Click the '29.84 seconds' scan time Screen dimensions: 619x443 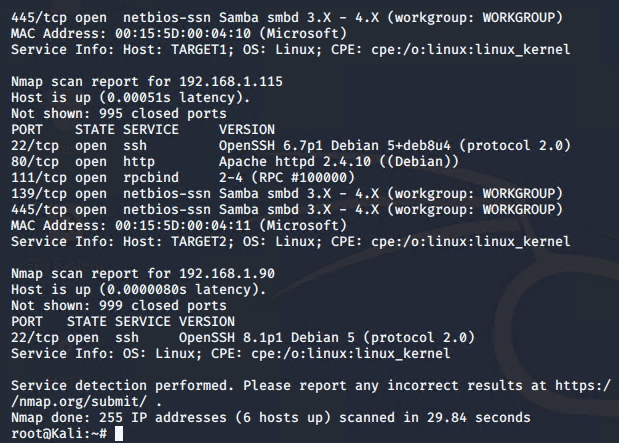click(478, 418)
